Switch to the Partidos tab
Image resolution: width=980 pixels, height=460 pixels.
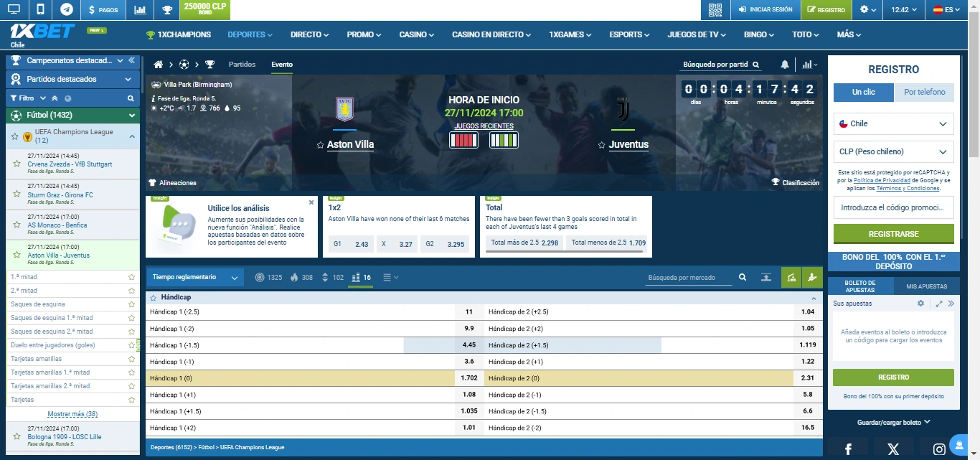[x=242, y=65]
